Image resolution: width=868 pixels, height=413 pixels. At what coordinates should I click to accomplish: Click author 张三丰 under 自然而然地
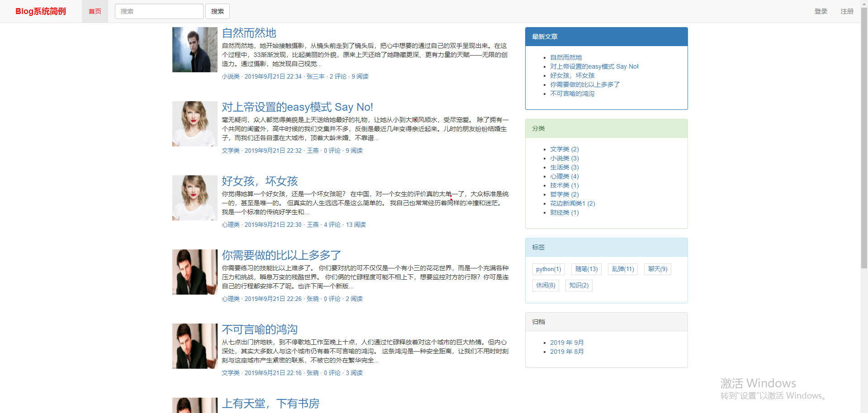coord(316,76)
